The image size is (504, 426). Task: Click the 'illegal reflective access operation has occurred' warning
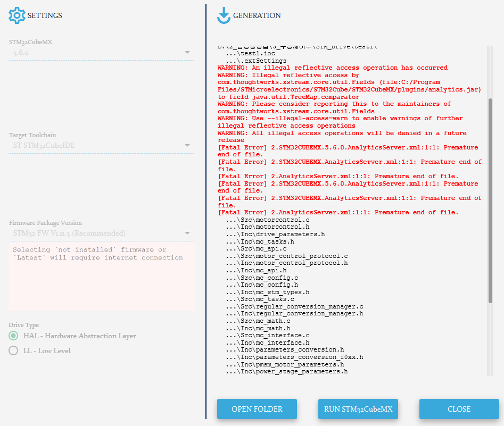(332, 68)
